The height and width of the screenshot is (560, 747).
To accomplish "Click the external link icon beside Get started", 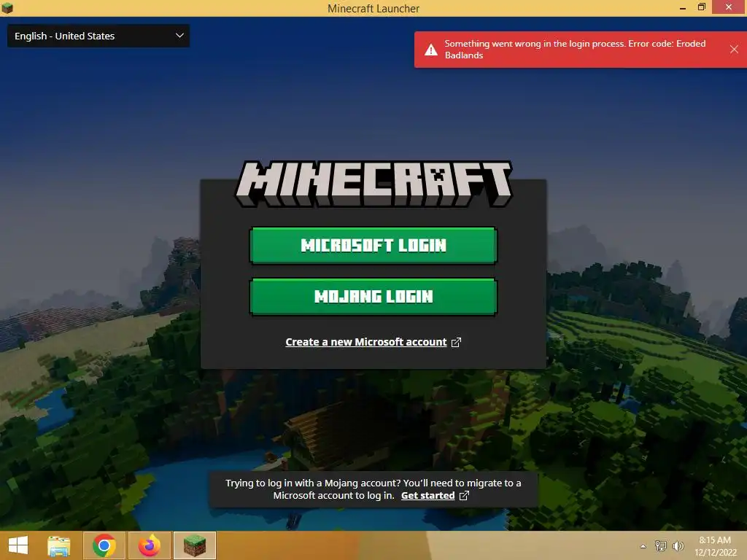I will (x=464, y=496).
